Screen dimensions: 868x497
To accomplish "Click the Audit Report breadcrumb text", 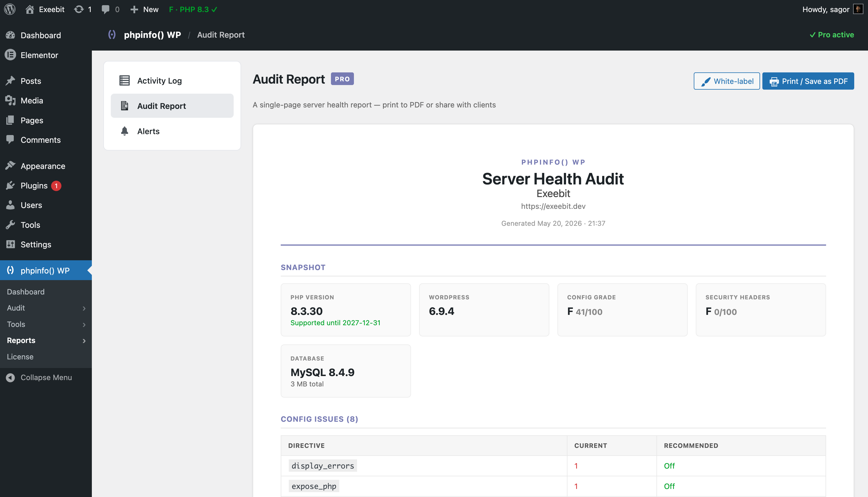I will pyautogui.click(x=221, y=35).
